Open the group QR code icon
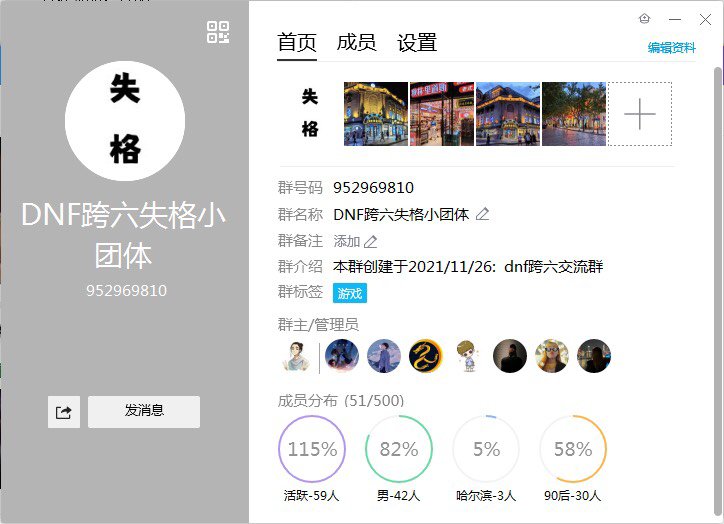Screen dimensions: 724x524 click(x=218, y=32)
